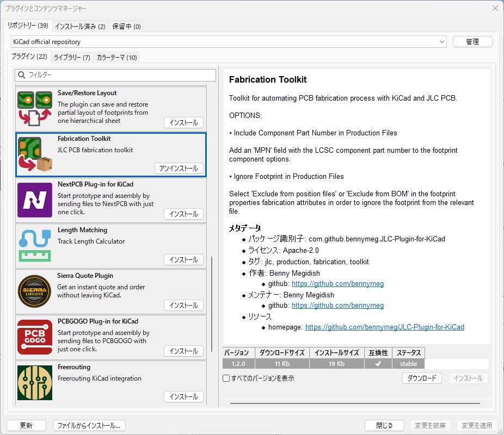Click the ダウンロード button
Screen dimensions: 504x435
(x=422, y=378)
